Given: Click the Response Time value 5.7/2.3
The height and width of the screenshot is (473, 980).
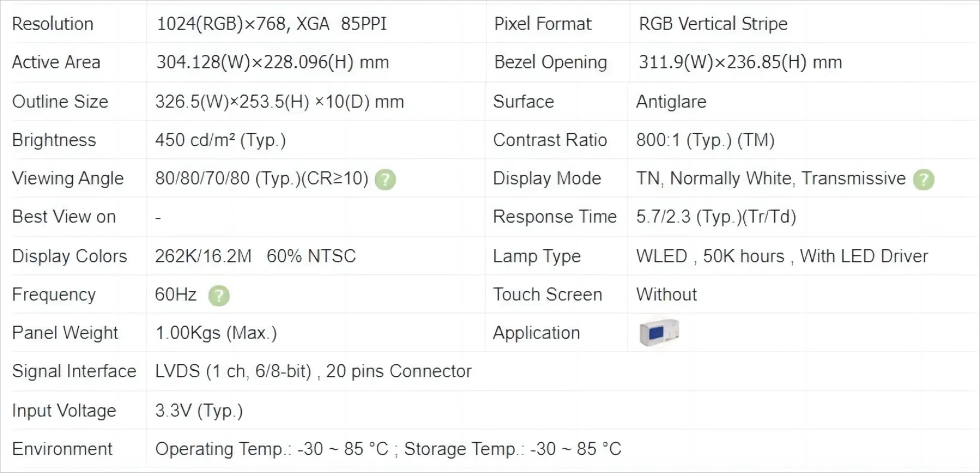Looking at the screenshot, I should tap(716, 217).
